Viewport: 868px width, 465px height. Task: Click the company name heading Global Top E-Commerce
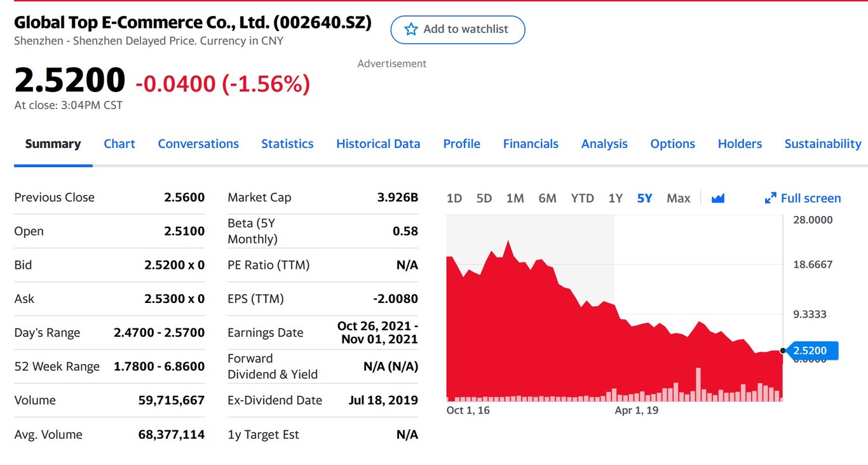pos(193,22)
